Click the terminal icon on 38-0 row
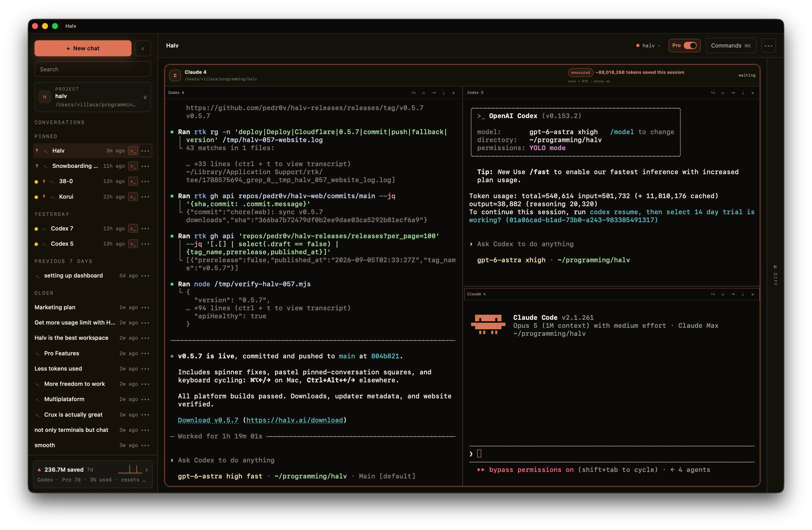This screenshot has height=530, width=812. [133, 181]
